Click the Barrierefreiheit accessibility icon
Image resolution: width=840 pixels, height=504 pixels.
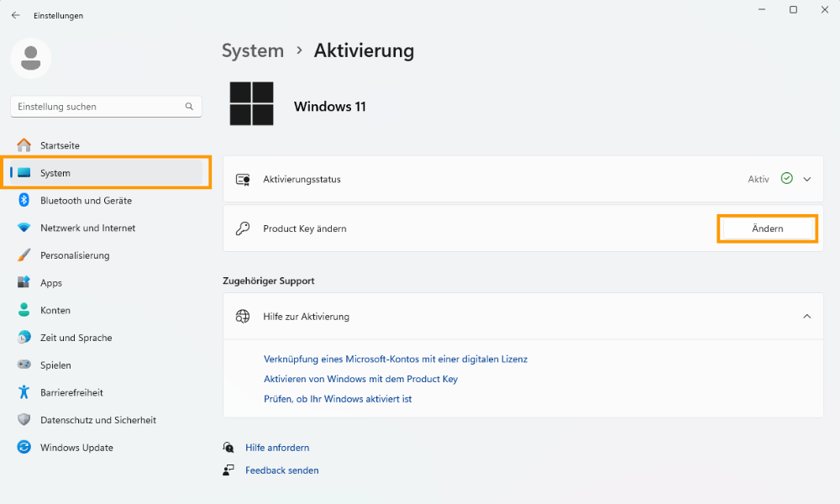24,392
